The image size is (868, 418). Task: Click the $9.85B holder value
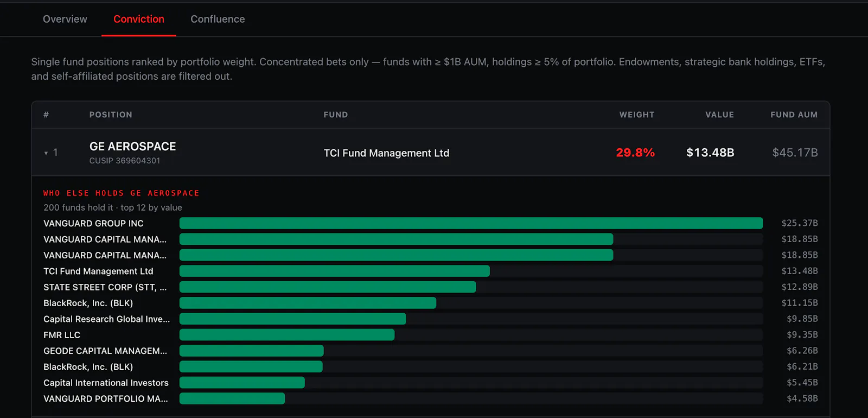tap(802, 319)
